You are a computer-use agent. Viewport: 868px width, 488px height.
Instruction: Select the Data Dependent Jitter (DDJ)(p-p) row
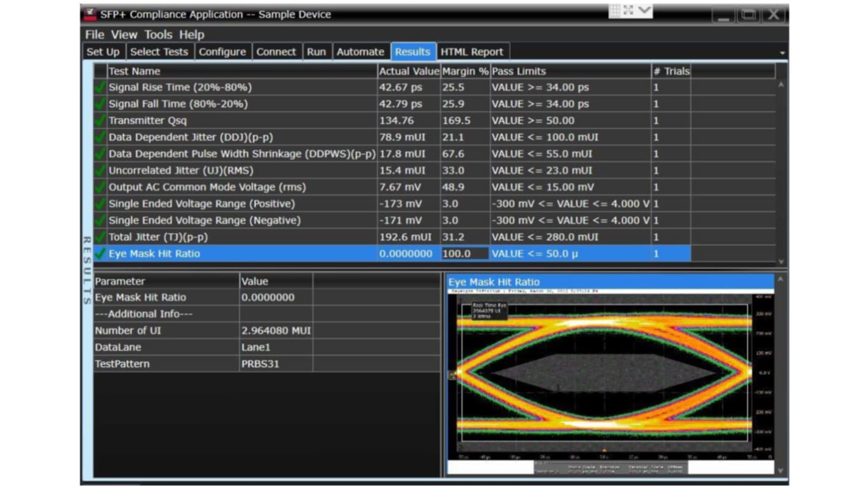click(392, 137)
